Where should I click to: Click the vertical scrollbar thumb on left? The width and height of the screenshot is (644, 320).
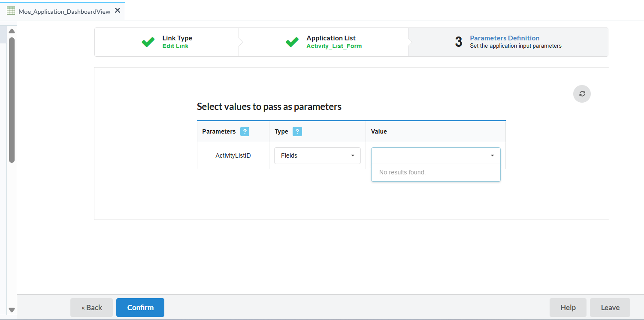(x=12, y=99)
